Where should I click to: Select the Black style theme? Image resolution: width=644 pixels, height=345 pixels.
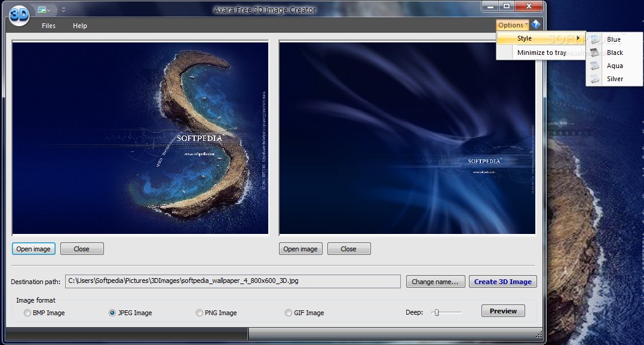pos(615,53)
